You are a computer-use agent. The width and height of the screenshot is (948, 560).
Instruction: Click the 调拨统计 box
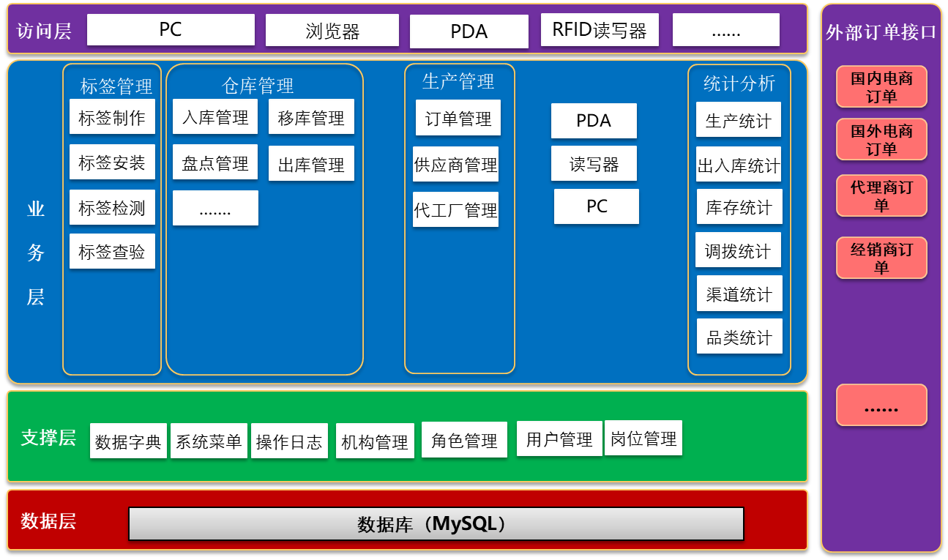pyautogui.click(x=738, y=250)
